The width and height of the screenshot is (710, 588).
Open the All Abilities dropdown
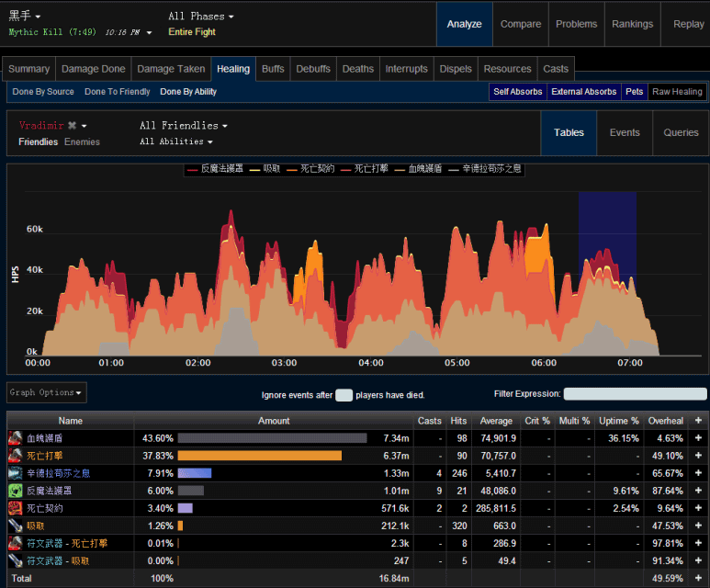[176, 141]
